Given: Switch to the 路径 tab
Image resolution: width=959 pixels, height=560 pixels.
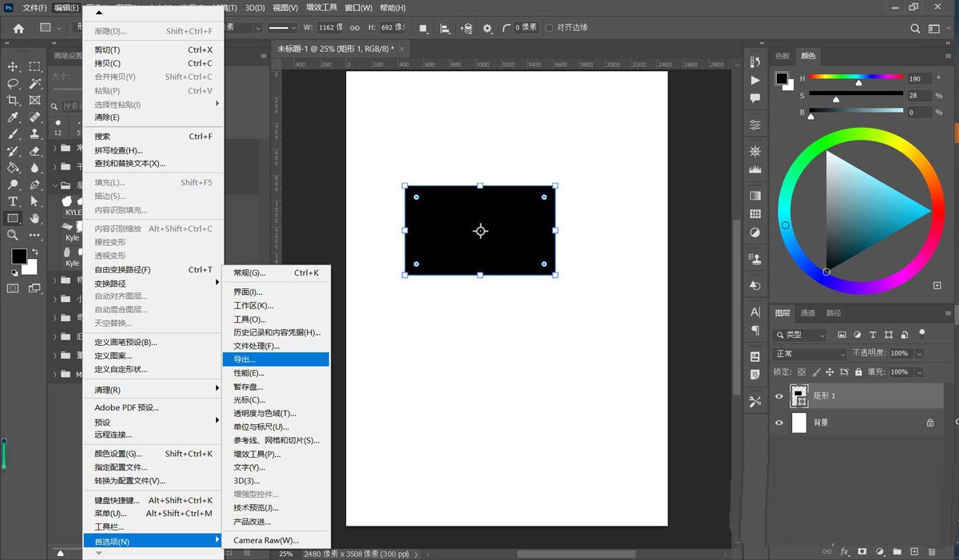Looking at the screenshot, I should (x=834, y=313).
